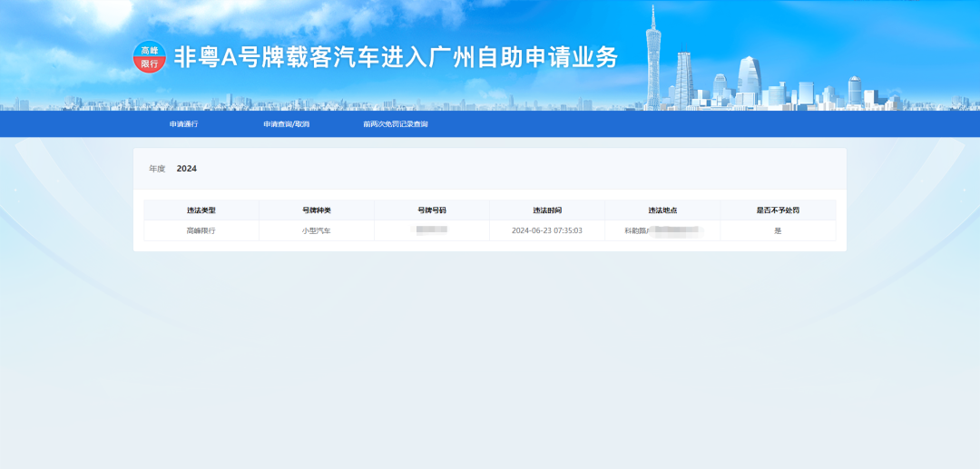The height and width of the screenshot is (469, 980).
Task: Click the page title 非粤A号牌载客汽车进入广州自助申请业务
Action: point(396,57)
